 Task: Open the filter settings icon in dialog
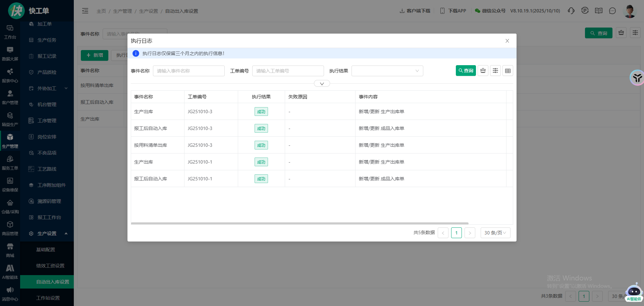(x=495, y=71)
